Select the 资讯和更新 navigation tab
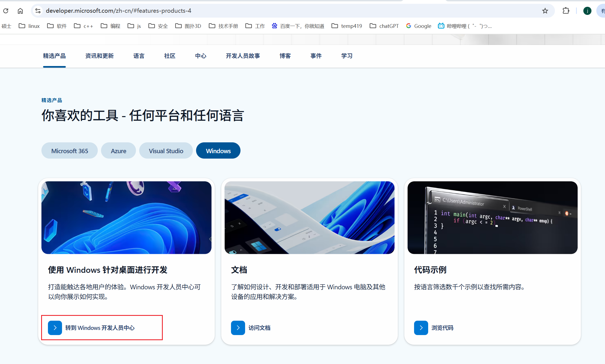Viewport: 605px width, 364px height. (x=99, y=56)
